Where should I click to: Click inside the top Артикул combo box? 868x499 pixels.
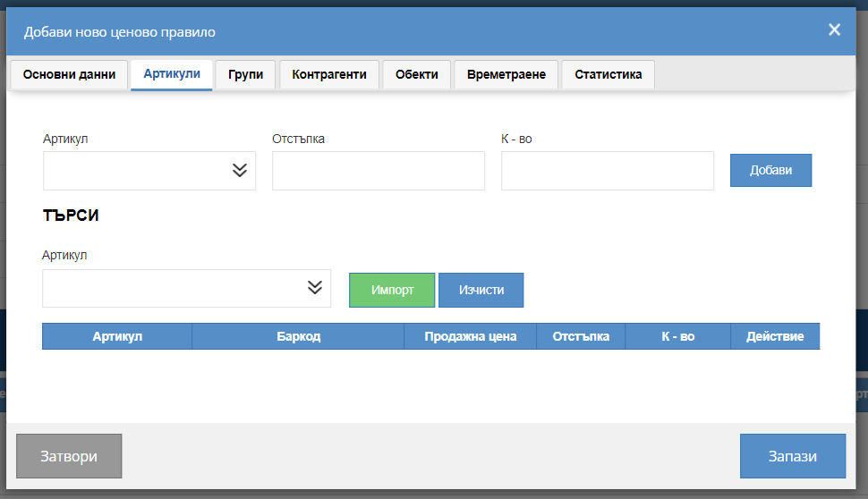point(149,171)
